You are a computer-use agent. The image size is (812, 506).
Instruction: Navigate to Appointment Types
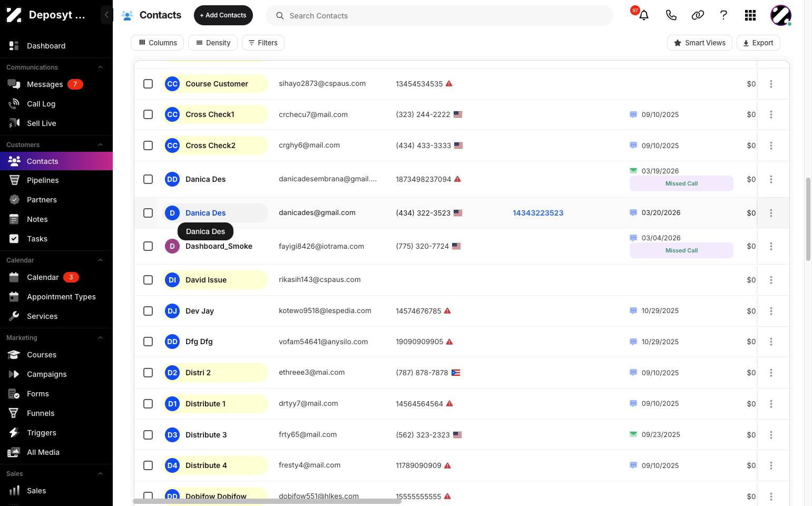tap(56, 297)
